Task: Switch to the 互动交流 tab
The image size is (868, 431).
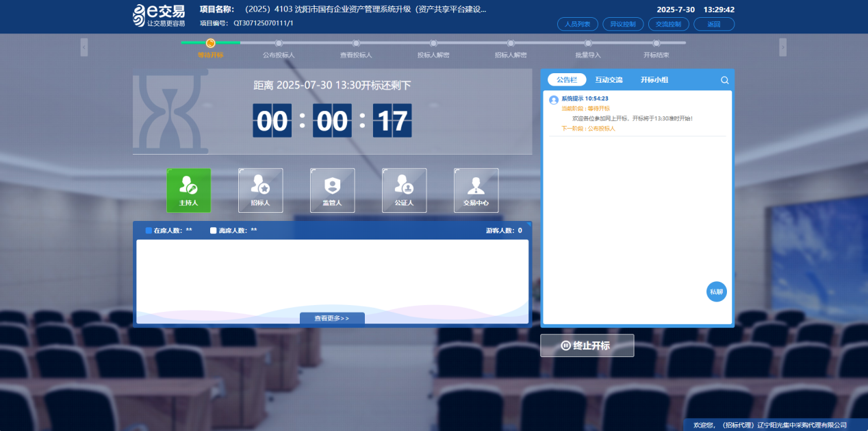Action: [609, 80]
